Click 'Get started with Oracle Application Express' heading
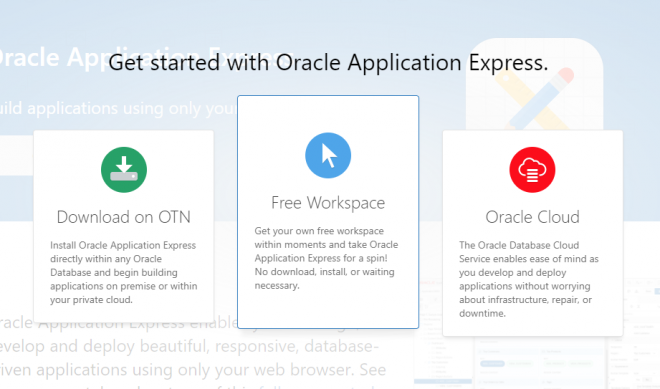This screenshot has height=389, width=660. tap(328, 62)
